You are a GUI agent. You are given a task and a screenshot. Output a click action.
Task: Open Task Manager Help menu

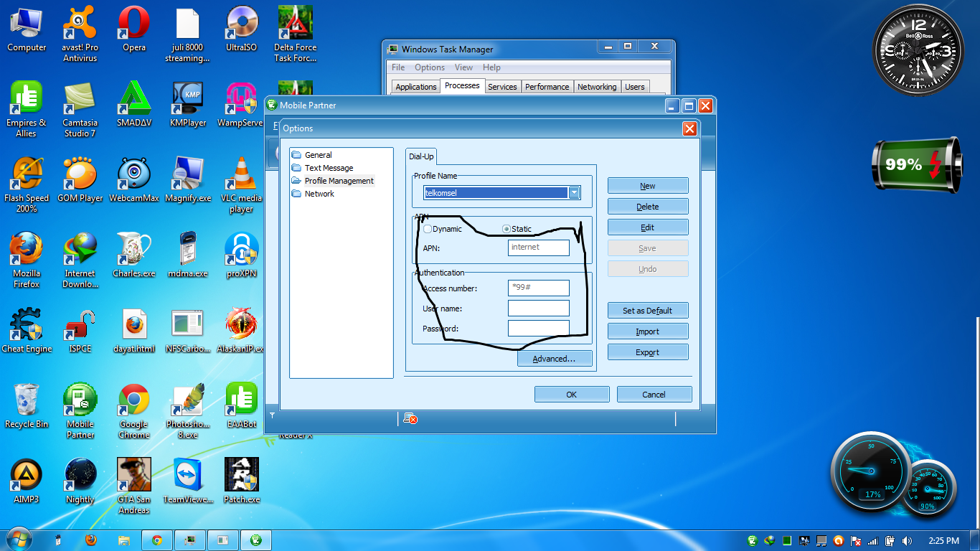point(491,67)
